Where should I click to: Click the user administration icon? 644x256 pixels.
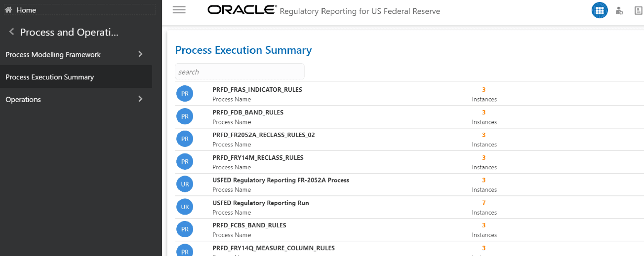click(619, 10)
